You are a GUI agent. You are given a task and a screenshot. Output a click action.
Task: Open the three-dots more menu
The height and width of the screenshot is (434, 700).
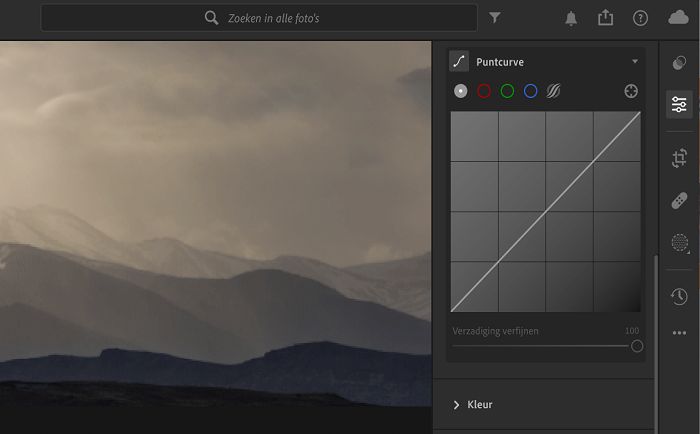[679, 333]
